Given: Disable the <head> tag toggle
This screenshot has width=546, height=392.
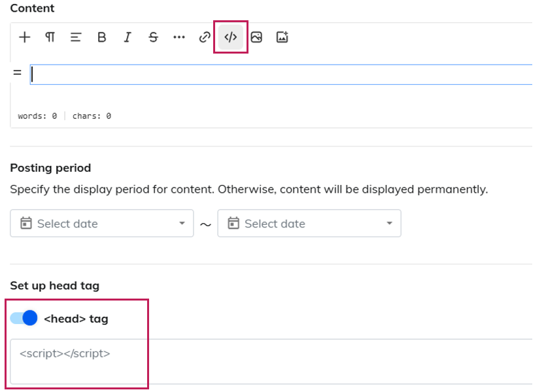Looking at the screenshot, I should point(24,318).
